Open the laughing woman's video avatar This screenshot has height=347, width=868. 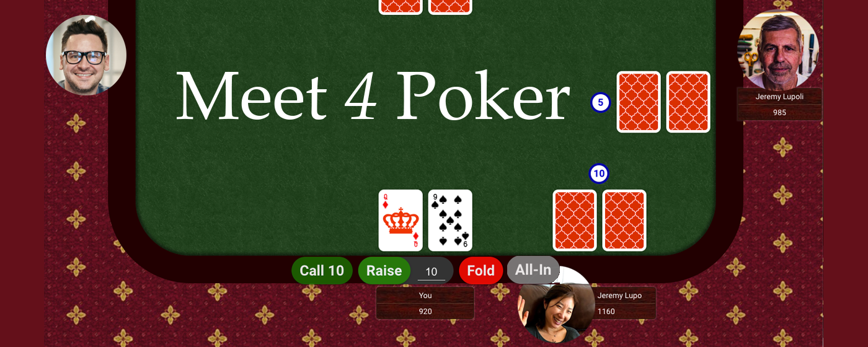point(556,305)
